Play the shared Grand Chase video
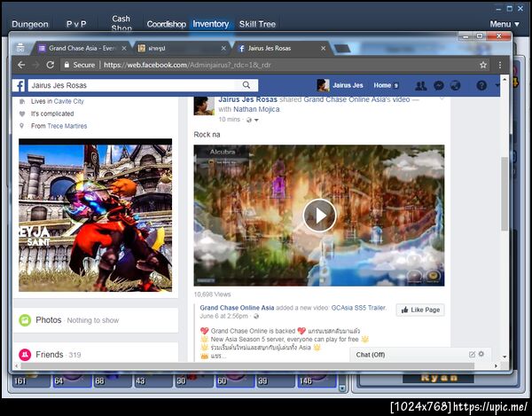The width and height of the screenshot is (532, 416). pyautogui.click(x=319, y=216)
